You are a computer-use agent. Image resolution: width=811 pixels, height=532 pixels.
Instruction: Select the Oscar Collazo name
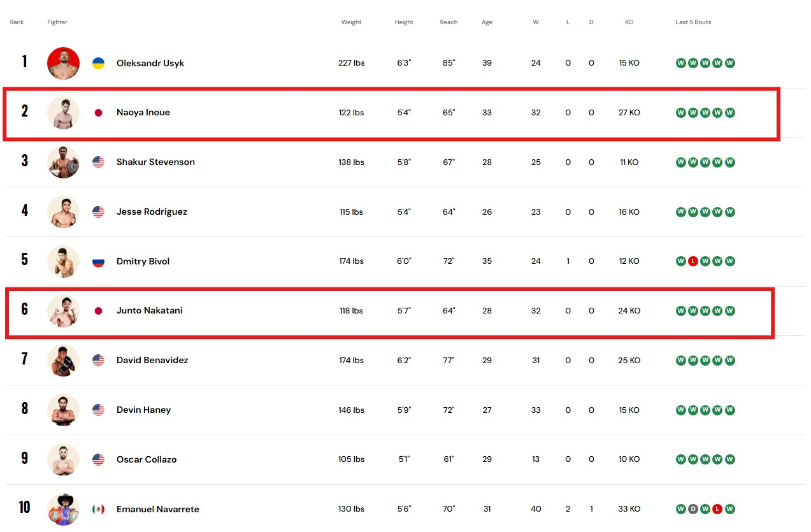coord(146,459)
